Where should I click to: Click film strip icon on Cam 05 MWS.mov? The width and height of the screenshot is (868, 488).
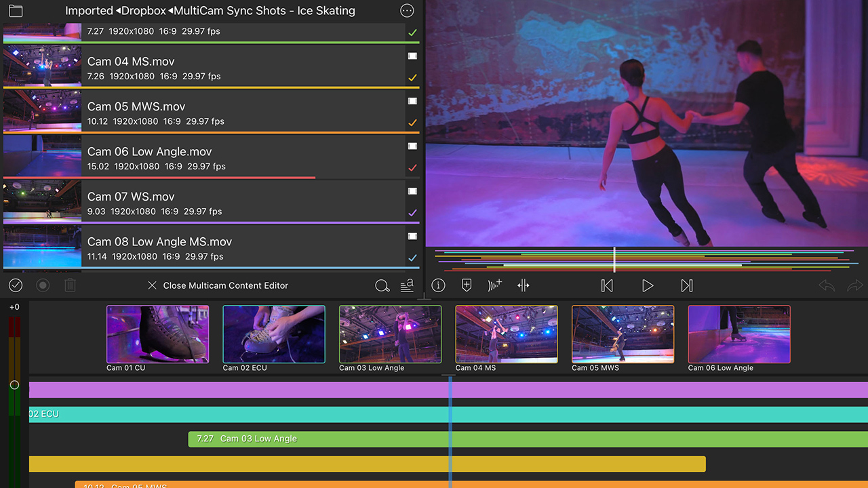coord(412,101)
